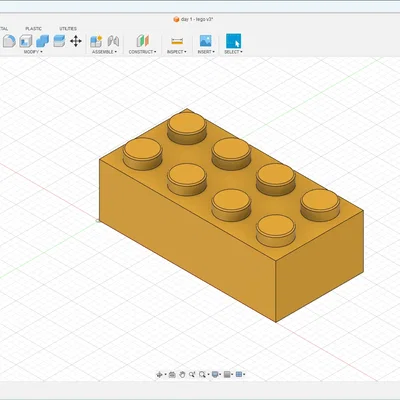Open the SELECT dropdown menu

click(233, 52)
